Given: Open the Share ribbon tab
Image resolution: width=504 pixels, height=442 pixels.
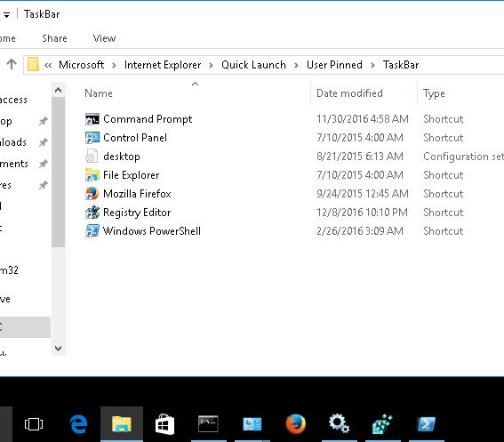Looking at the screenshot, I should 54,38.
